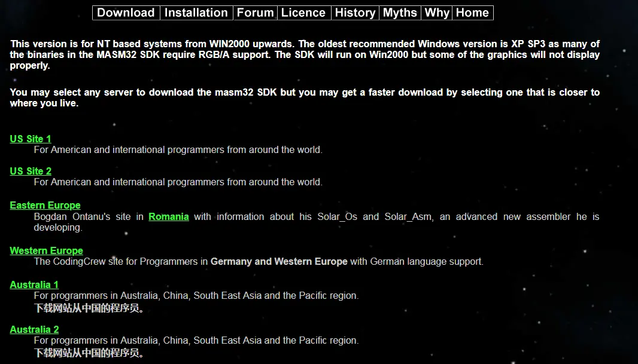This screenshot has height=364, width=638.
Task: Choose the Western Europe server link
Action: (47, 250)
